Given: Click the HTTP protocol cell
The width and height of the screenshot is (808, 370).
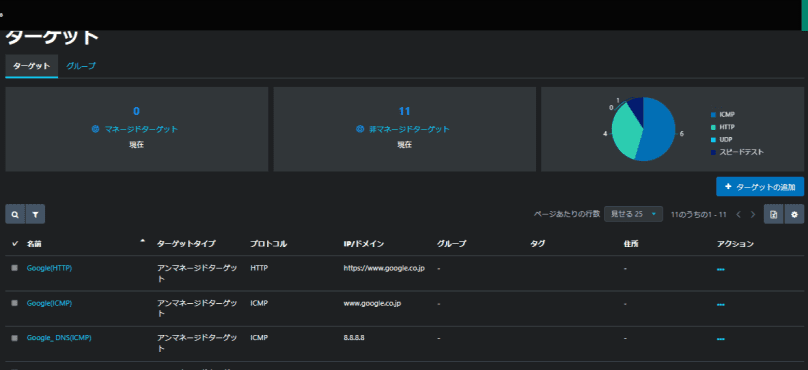Looking at the screenshot, I should click(x=258, y=268).
